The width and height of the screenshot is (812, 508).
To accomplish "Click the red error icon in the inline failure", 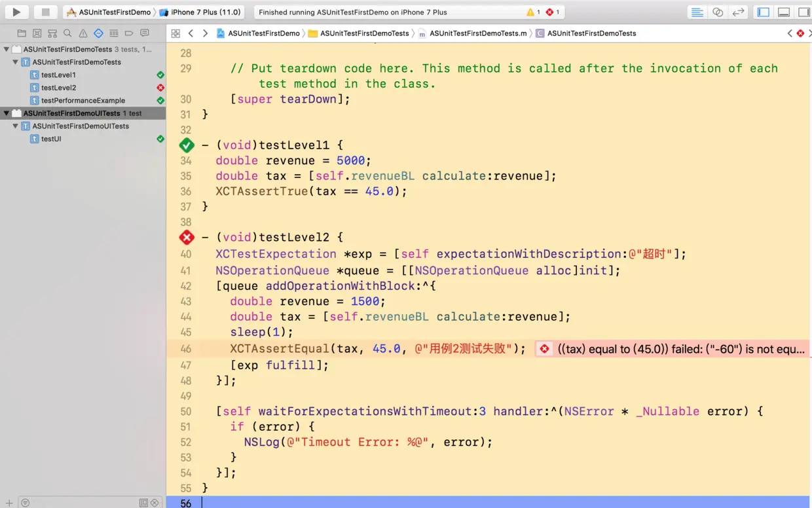I will click(x=544, y=349).
